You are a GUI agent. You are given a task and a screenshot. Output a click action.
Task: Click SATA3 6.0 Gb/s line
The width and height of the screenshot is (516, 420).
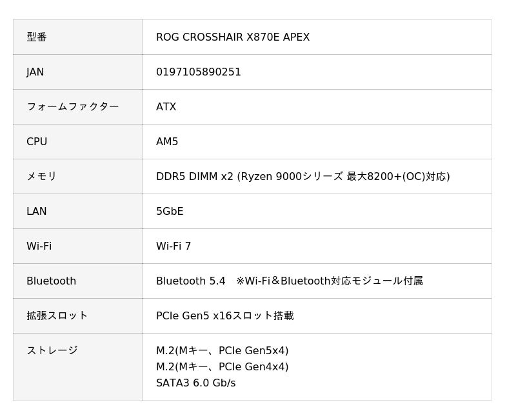tap(195, 383)
